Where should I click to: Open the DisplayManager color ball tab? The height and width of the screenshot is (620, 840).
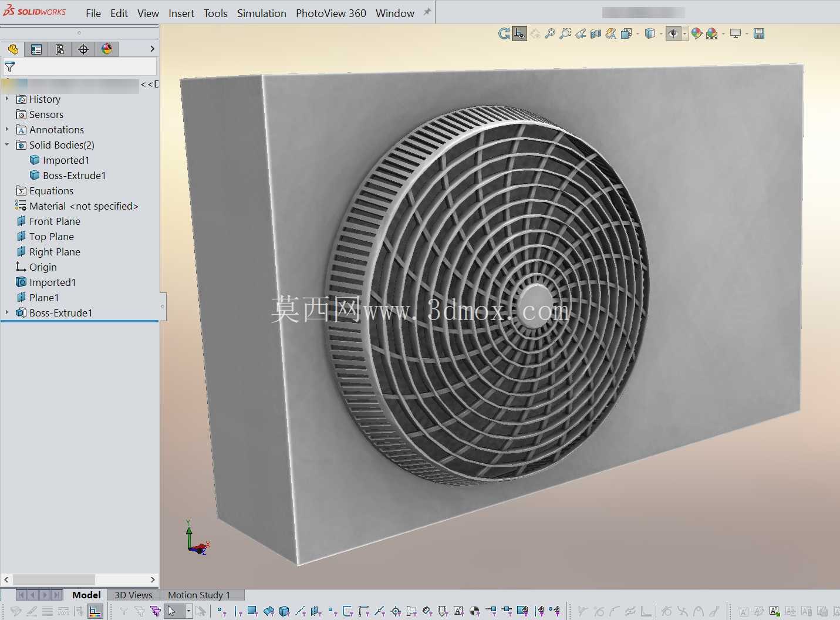click(107, 49)
